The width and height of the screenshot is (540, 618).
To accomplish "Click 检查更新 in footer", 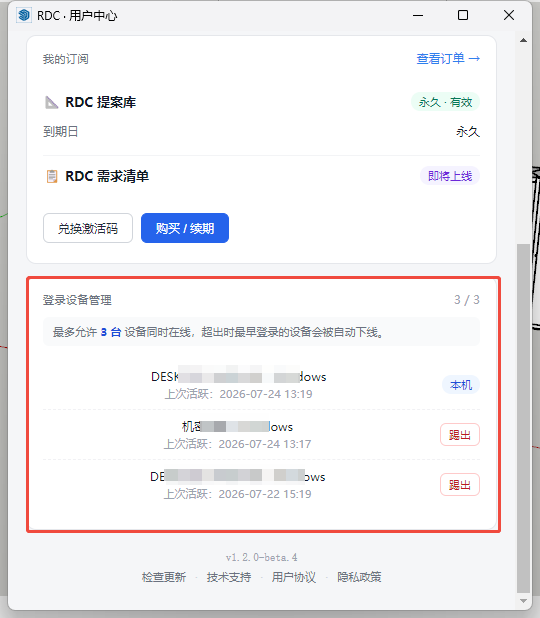I will [x=164, y=577].
